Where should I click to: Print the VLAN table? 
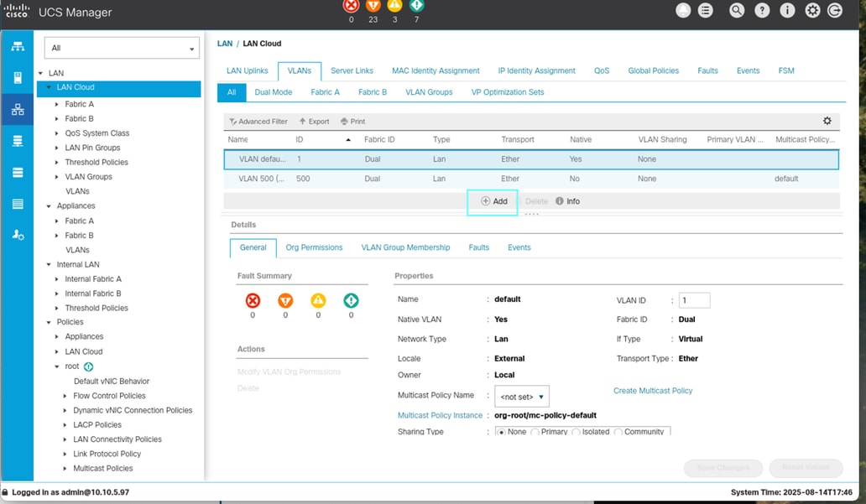point(353,122)
